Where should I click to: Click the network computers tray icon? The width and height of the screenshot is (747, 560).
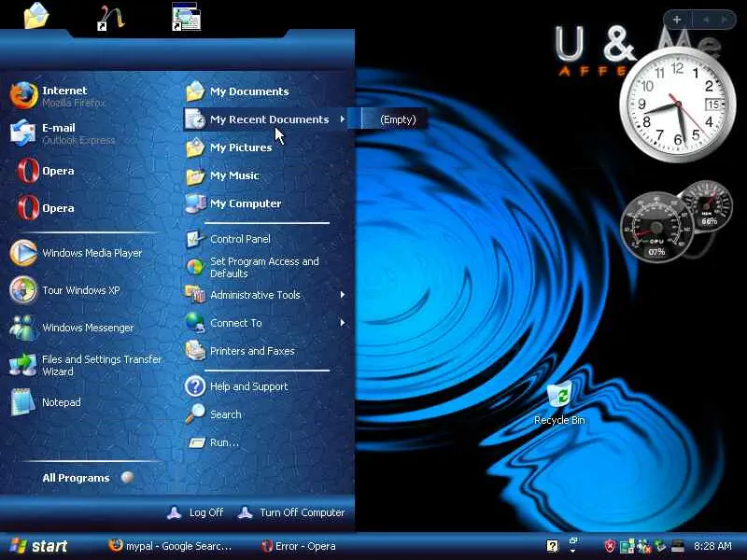[627, 546]
